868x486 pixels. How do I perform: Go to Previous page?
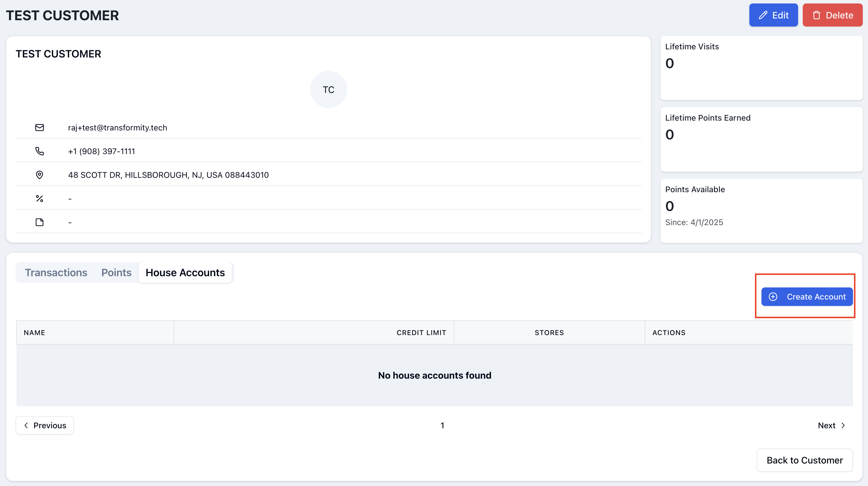(x=45, y=425)
